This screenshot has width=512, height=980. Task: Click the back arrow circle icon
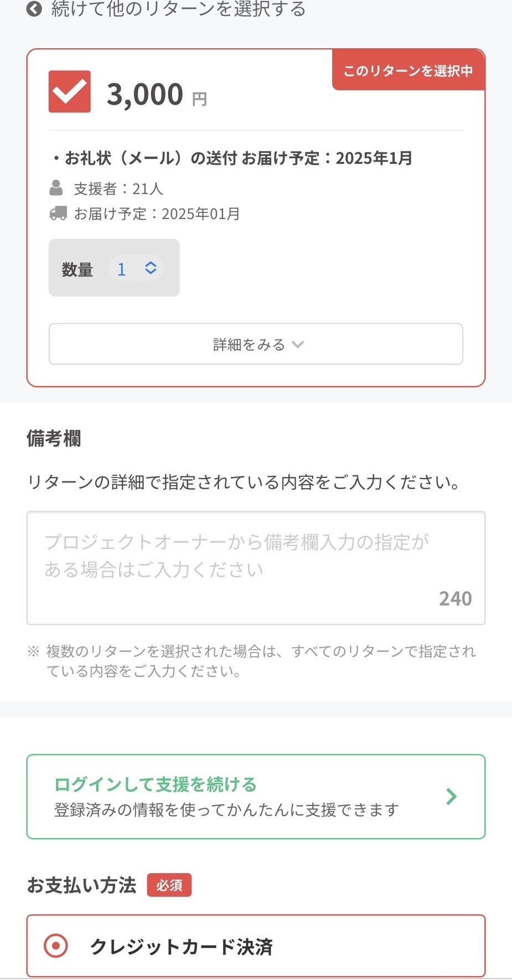click(34, 9)
